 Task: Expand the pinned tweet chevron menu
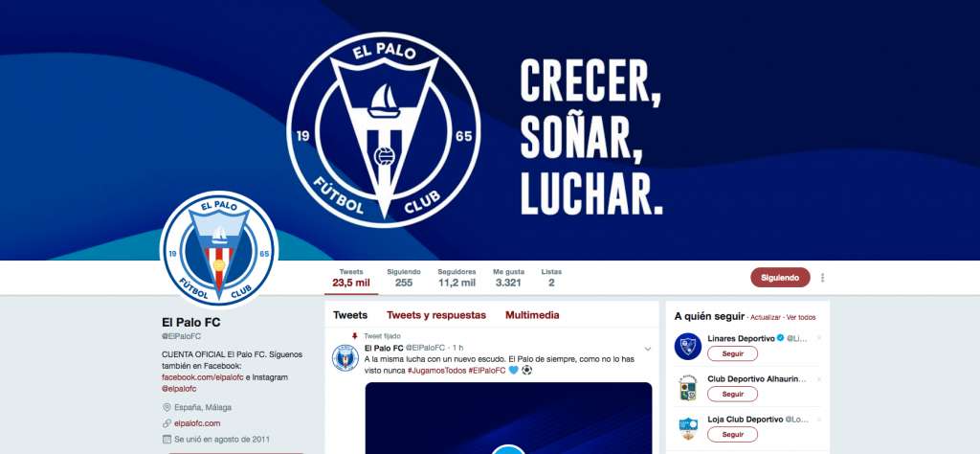[648, 349]
